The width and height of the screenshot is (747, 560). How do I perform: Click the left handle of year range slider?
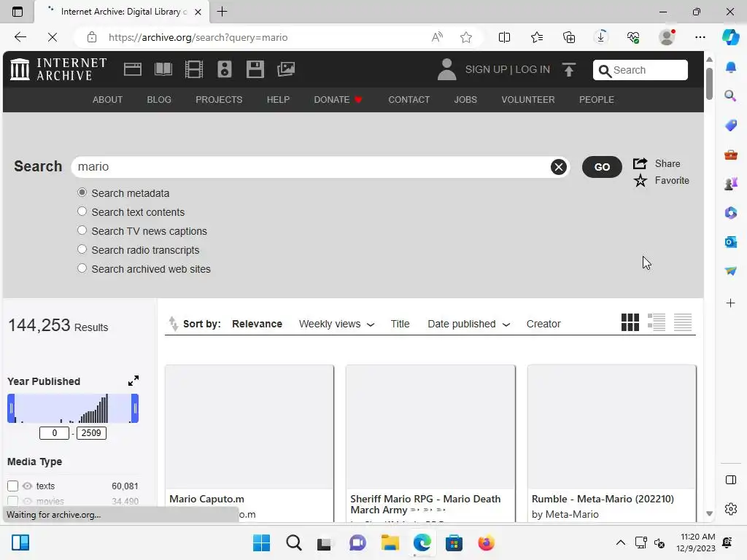11,408
